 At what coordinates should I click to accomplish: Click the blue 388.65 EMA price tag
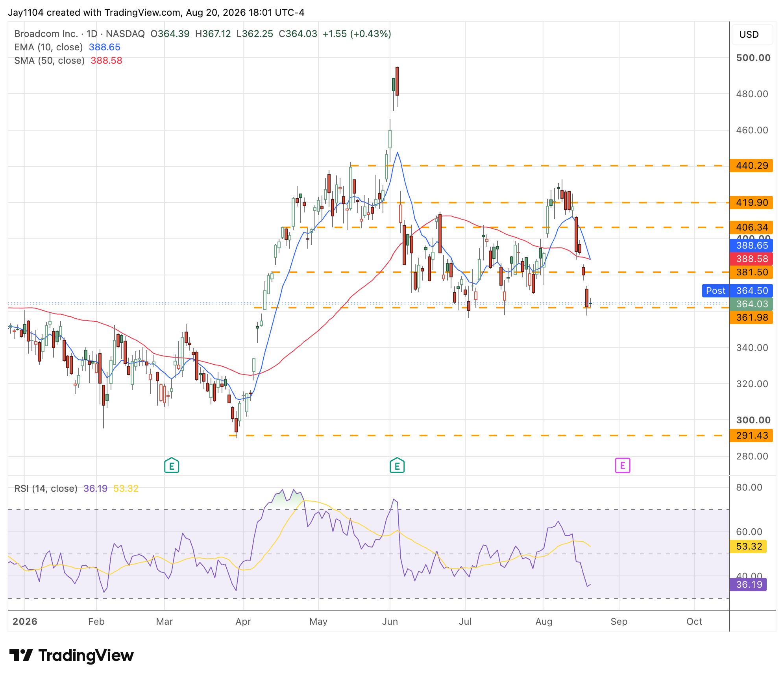coord(751,245)
